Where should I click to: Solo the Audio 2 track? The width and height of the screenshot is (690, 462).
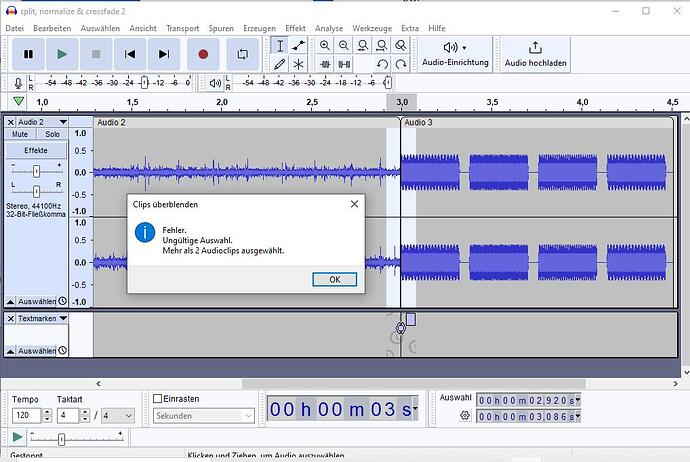tap(52, 134)
